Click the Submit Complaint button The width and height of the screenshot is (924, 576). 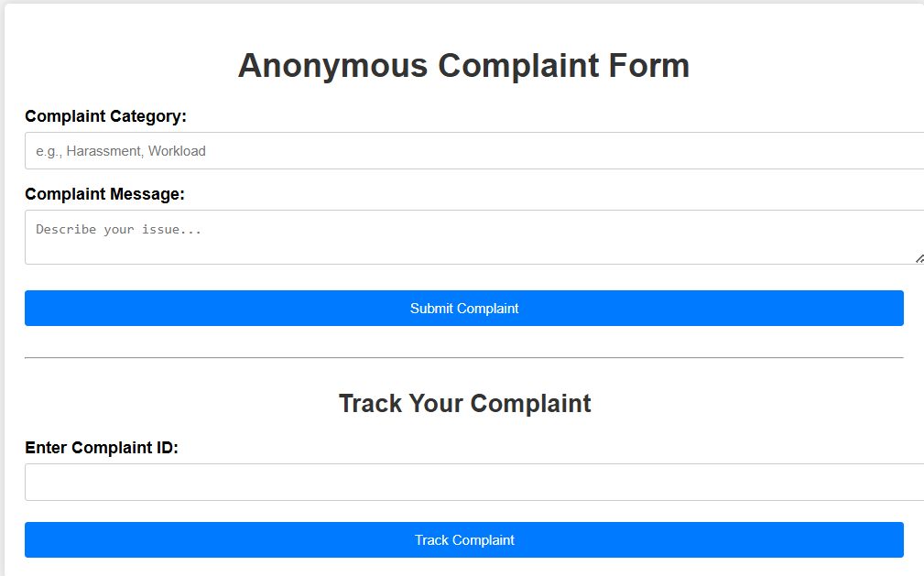pos(463,309)
